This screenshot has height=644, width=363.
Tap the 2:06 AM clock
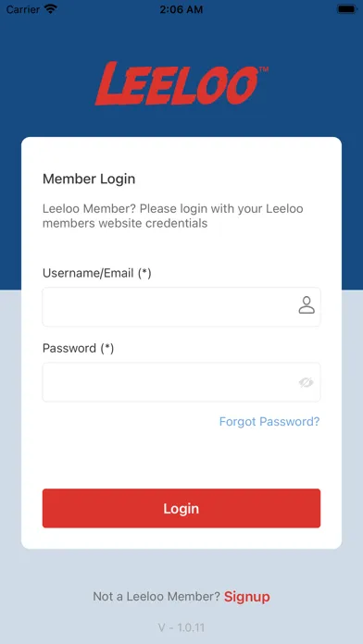[x=181, y=9]
